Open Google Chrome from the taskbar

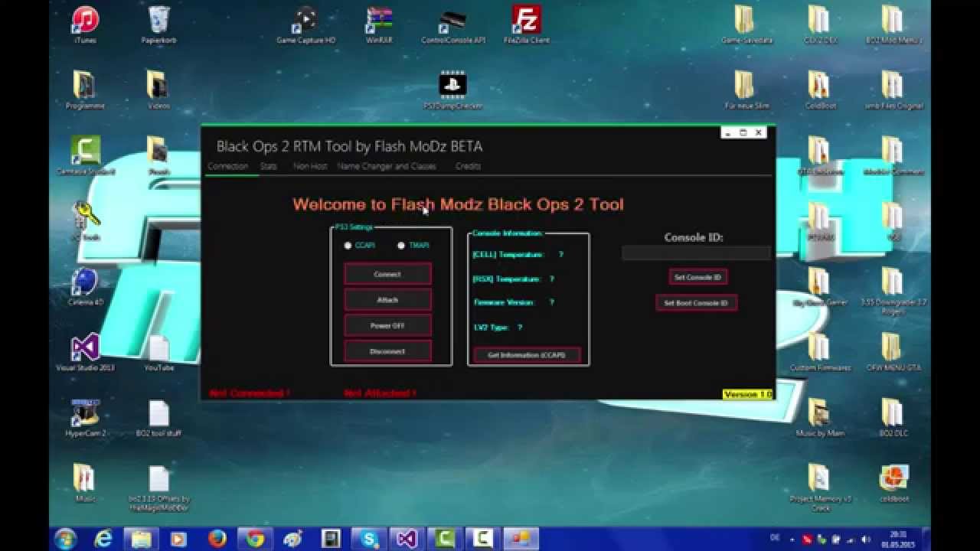point(255,539)
